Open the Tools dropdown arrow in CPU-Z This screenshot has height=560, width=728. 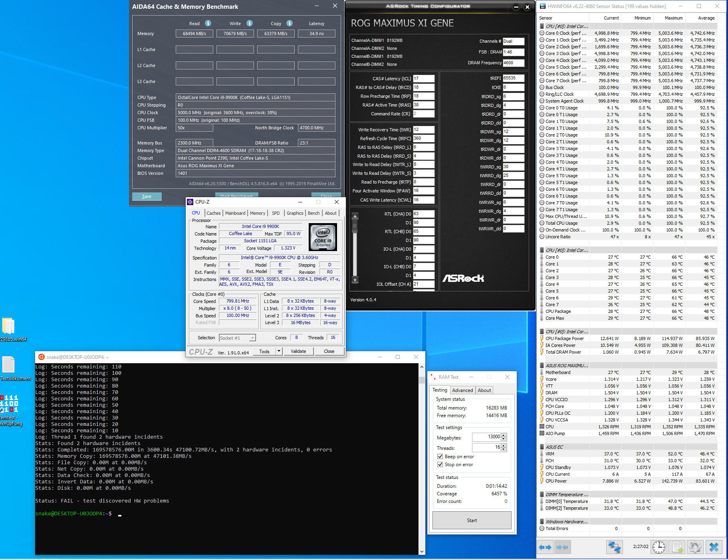pyautogui.click(x=279, y=351)
